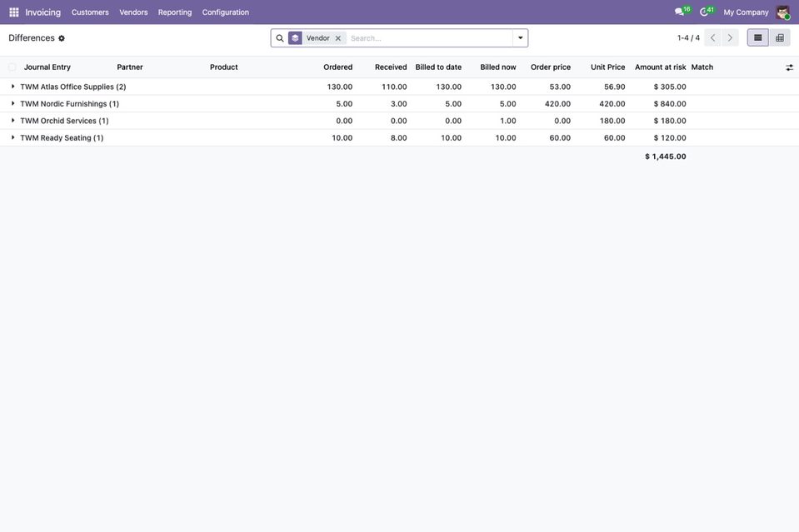Sort by the Partner column header
799x532 pixels.
[130, 67]
